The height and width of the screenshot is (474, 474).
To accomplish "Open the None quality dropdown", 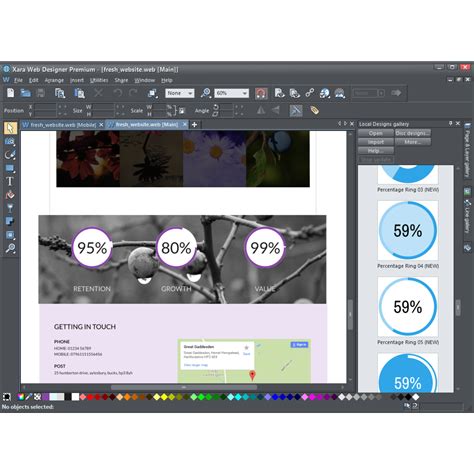I will [180, 93].
